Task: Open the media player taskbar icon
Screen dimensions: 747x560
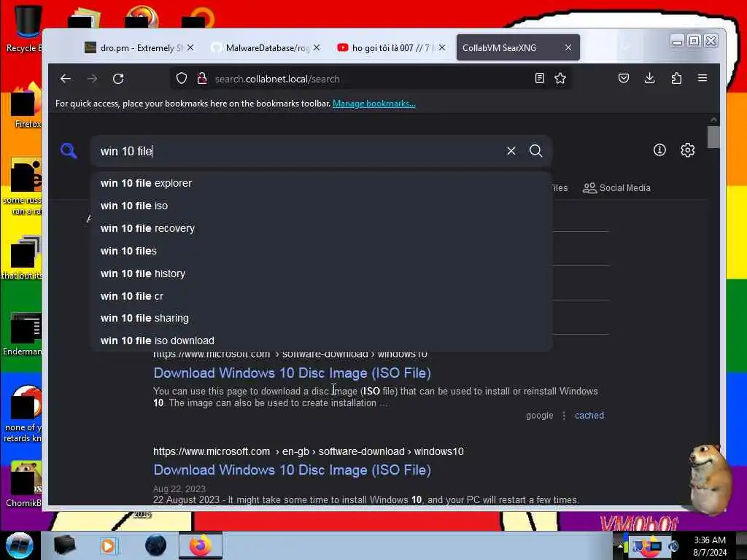Action: coord(109,545)
